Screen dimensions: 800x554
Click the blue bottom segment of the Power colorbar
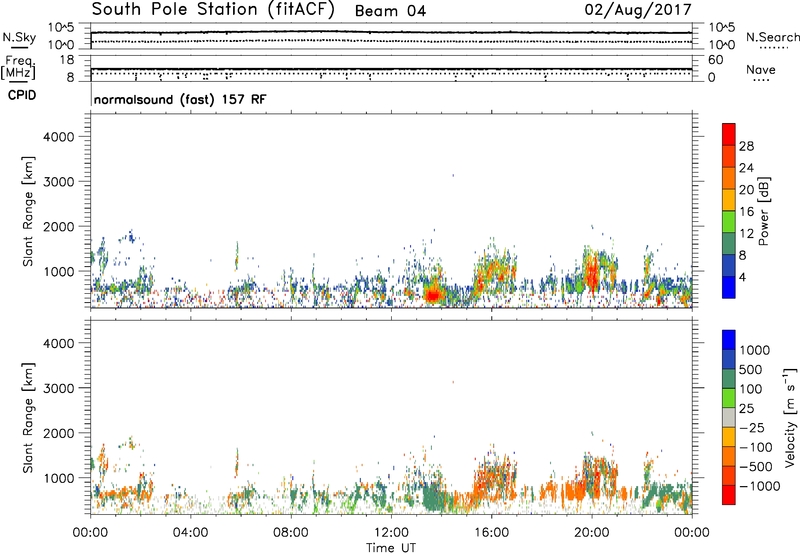[x=729, y=287]
